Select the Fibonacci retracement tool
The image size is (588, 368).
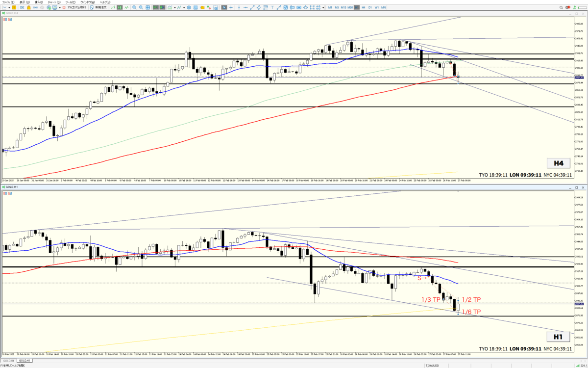click(266, 7)
